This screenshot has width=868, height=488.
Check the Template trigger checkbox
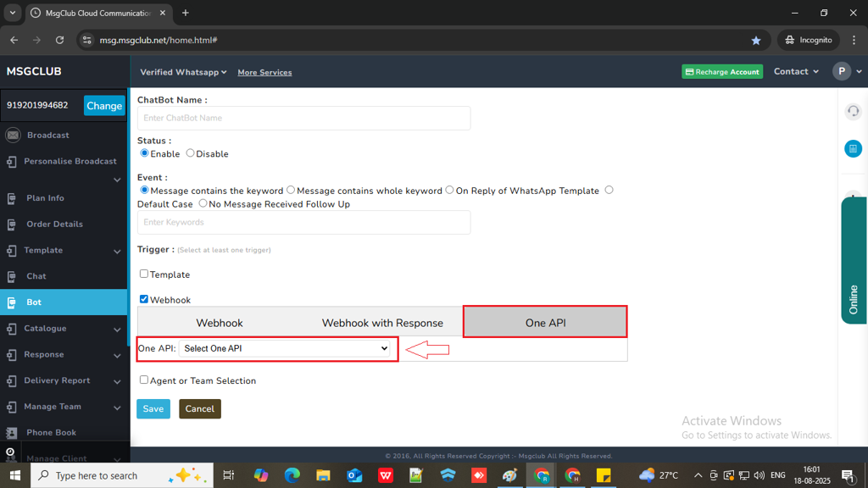[144, 274]
